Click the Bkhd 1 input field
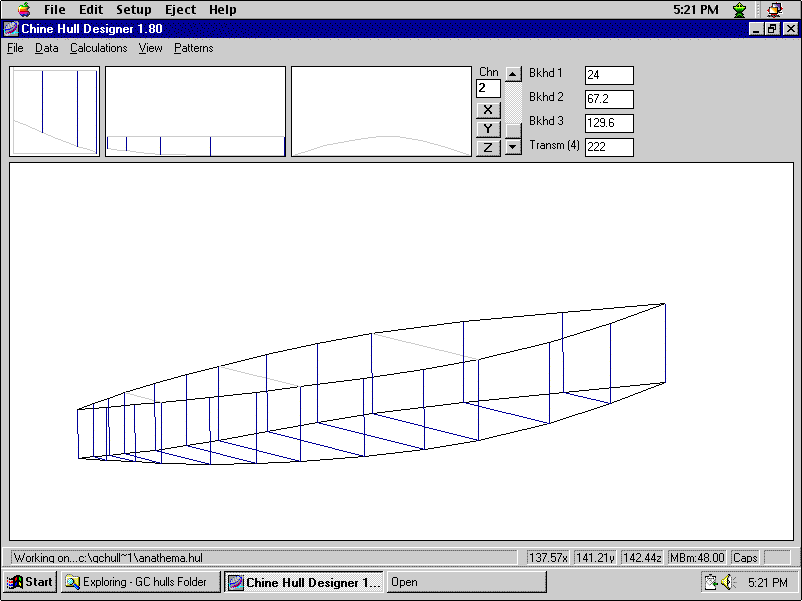Screen dimensions: 802x601 [609, 76]
